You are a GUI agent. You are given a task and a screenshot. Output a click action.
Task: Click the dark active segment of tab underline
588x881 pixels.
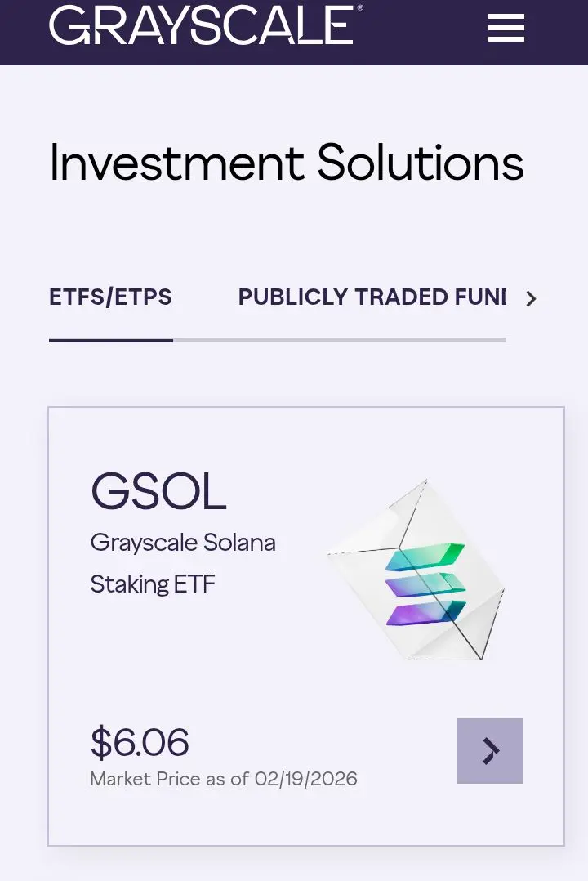tap(110, 340)
